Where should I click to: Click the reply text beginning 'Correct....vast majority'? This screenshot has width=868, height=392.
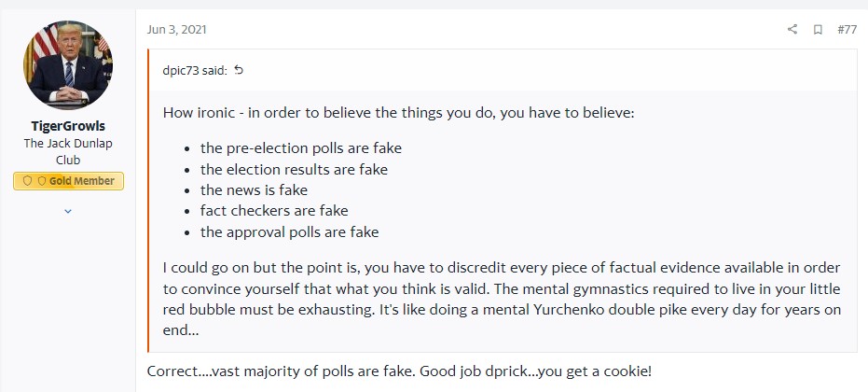click(399, 371)
